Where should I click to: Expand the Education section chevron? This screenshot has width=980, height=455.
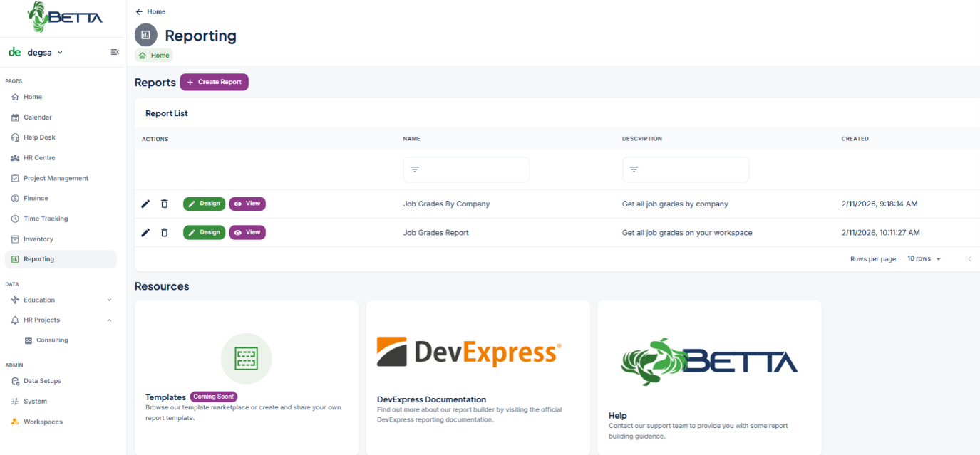[109, 300]
